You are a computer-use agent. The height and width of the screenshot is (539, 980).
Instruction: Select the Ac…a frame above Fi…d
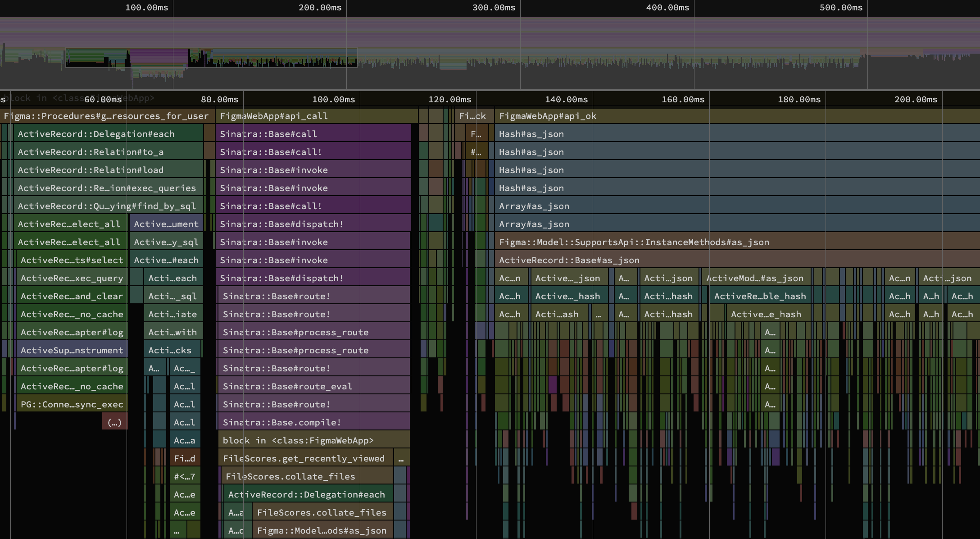[x=185, y=440]
